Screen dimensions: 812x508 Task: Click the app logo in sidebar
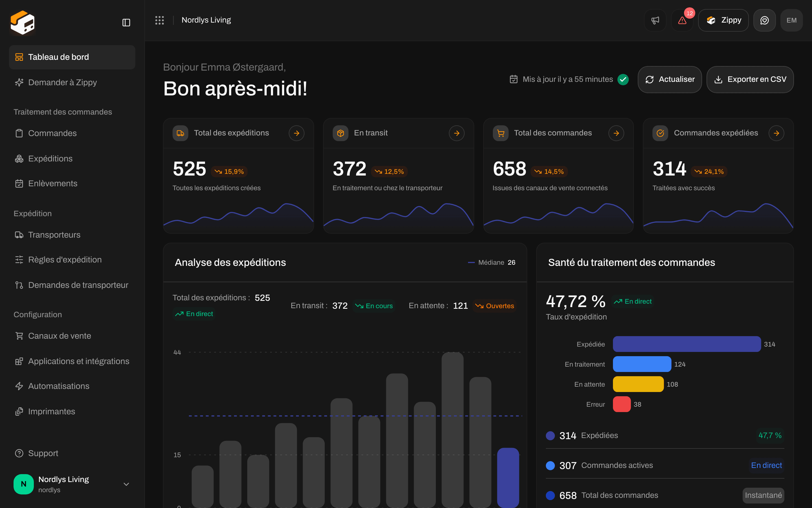click(x=23, y=23)
